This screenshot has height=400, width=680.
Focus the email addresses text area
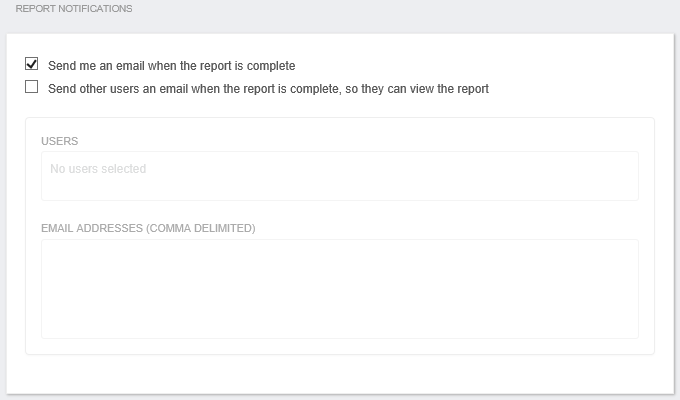tap(340, 289)
